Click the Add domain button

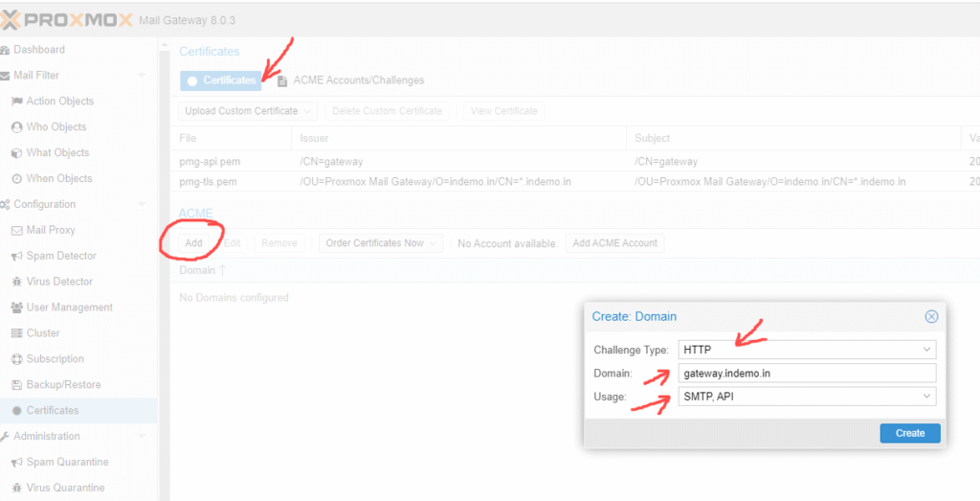click(x=193, y=243)
